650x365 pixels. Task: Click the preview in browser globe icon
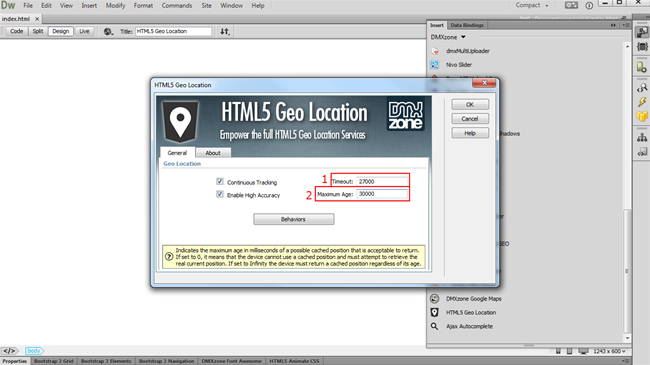coord(108,32)
